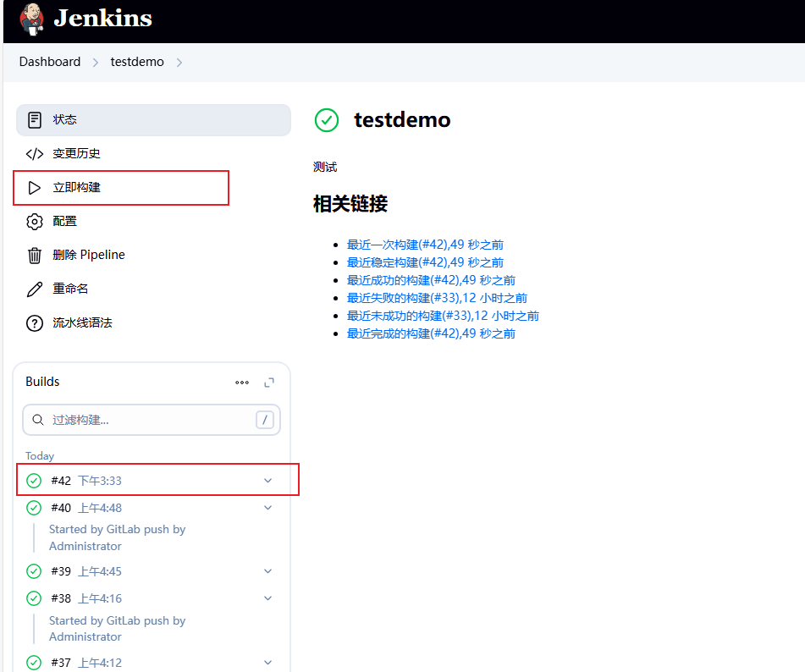Viewport: 805px width, 672px height.
Task: Open 变更历史 in sidebar
Action: tap(76, 153)
